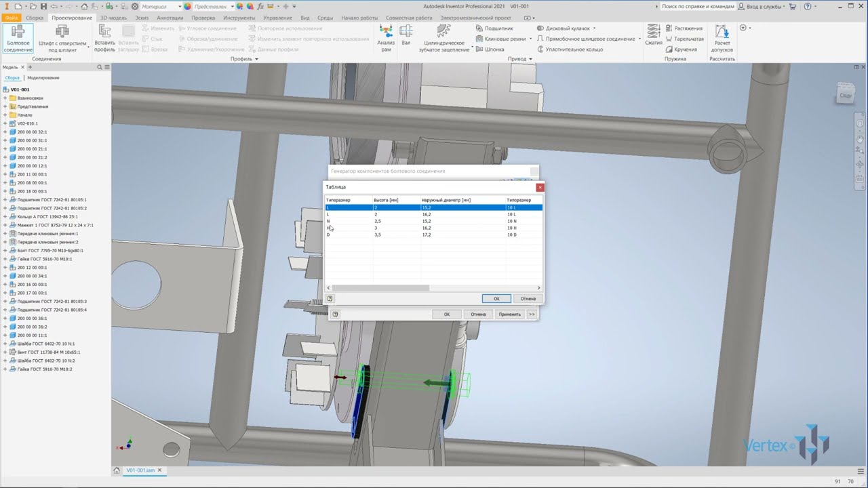Switch to the Аннотации ribbon tab
Image resolution: width=868 pixels, height=488 pixels.
[170, 18]
